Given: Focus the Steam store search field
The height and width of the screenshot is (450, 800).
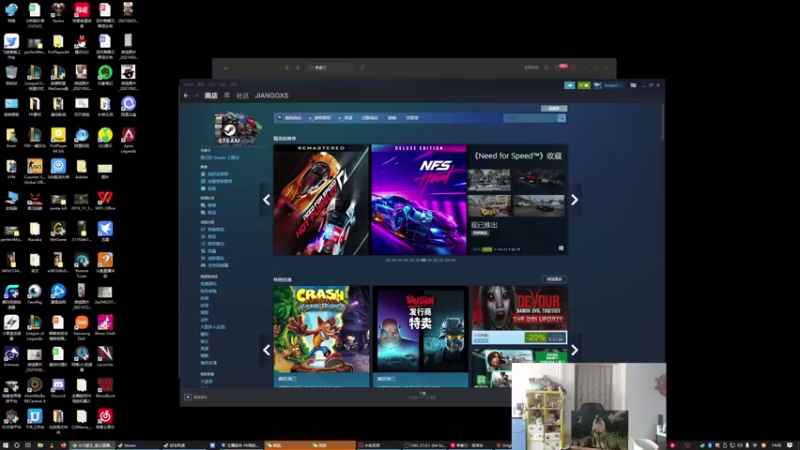Looking at the screenshot, I should click(x=530, y=118).
